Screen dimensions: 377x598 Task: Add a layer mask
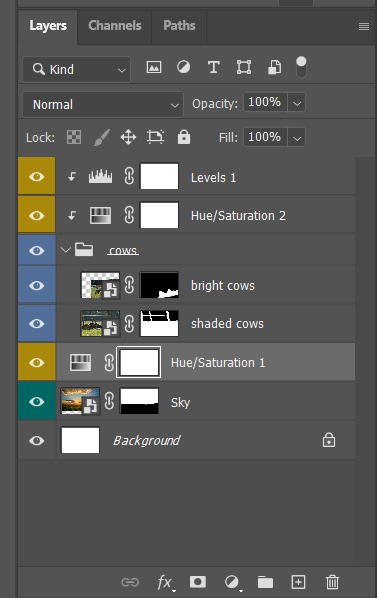pyautogui.click(x=198, y=582)
